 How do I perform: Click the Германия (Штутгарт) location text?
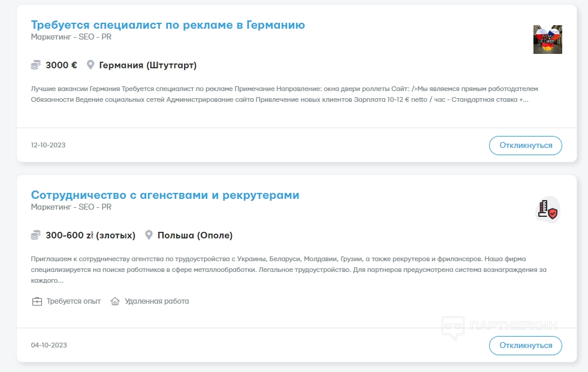tap(147, 65)
